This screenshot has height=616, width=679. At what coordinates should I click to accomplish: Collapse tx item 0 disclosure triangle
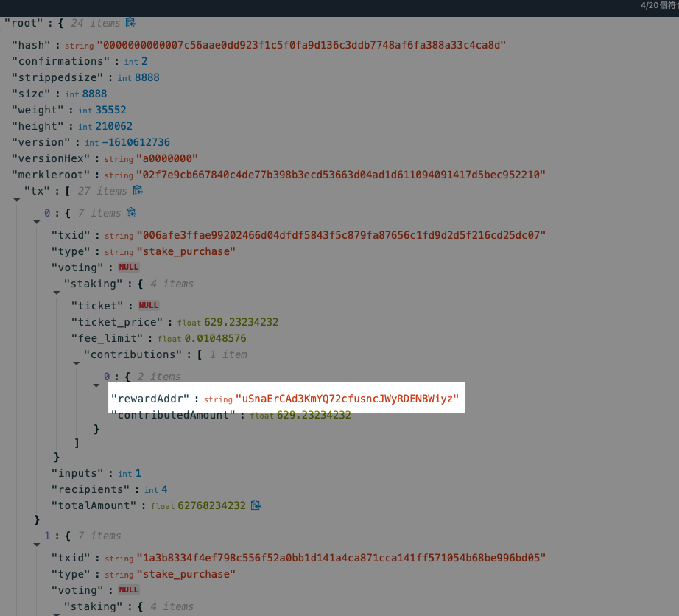[37, 222]
